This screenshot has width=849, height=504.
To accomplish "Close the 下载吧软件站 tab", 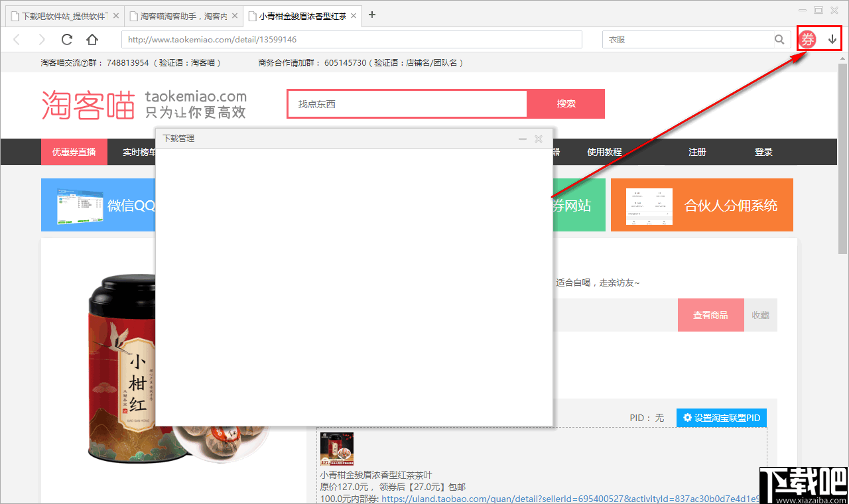I will [116, 15].
